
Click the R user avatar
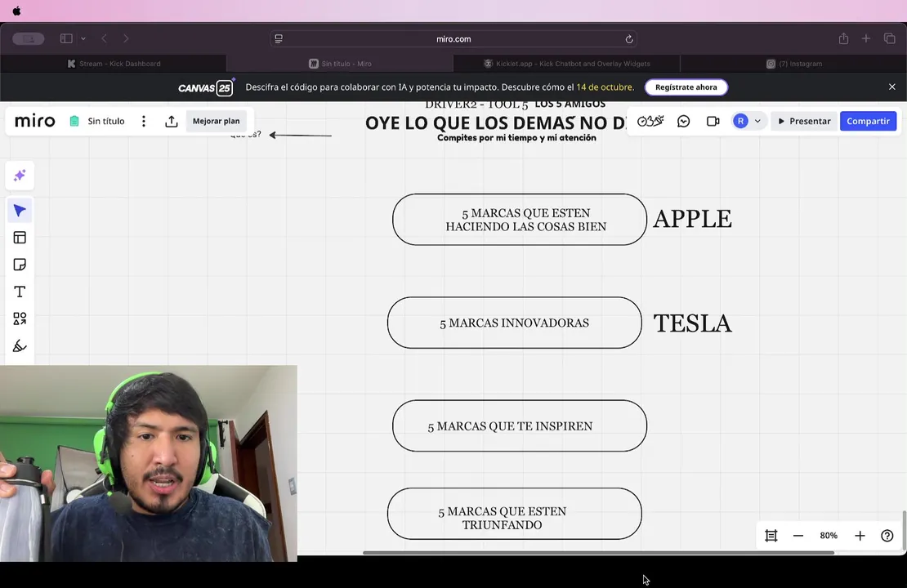tap(740, 121)
